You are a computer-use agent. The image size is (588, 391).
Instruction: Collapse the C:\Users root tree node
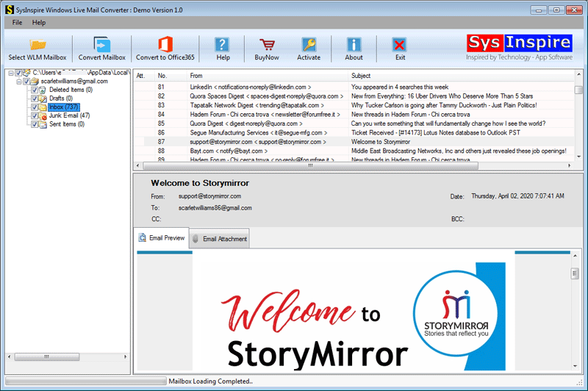point(10,73)
